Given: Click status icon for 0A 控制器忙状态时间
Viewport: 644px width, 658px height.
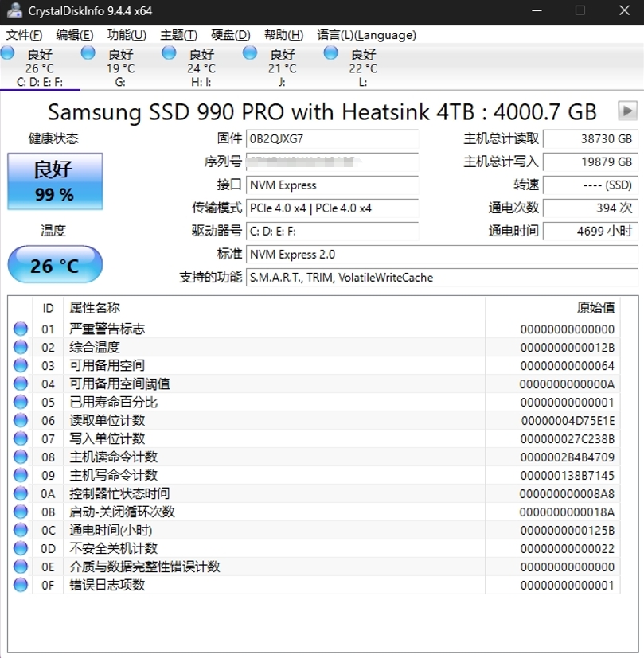Looking at the screenshot, I should pos(21,493).
